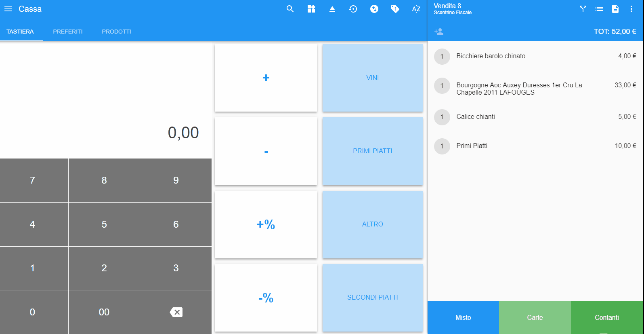The image size is (644, 334).
Task: Click the 0,00 amount display
Action: pyautogui.click(x=183, y=133)
